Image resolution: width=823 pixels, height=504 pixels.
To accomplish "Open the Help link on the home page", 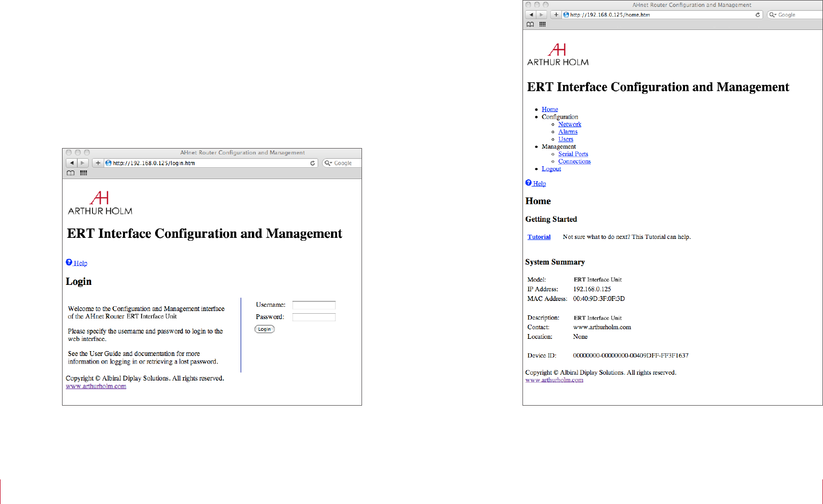I will 540,184.
